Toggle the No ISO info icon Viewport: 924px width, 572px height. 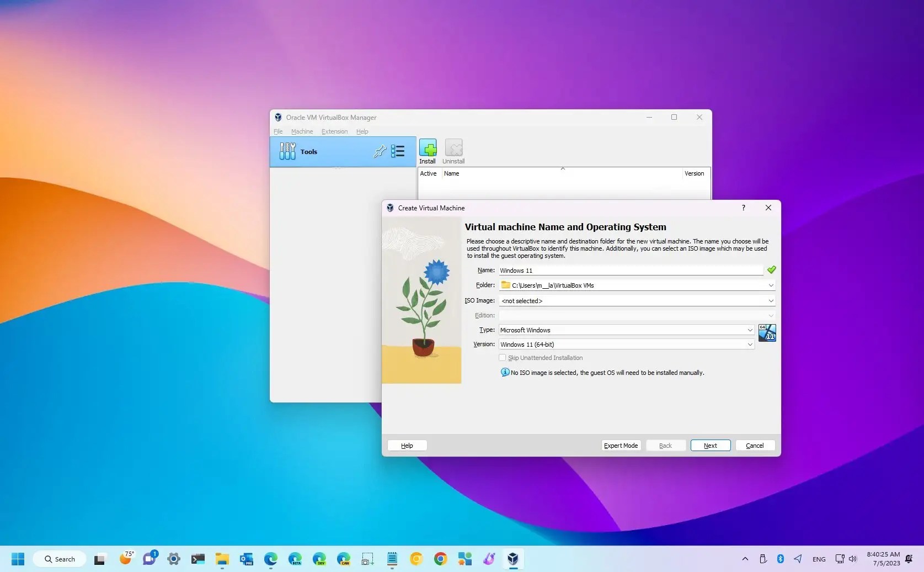click(x=505, y=372)
